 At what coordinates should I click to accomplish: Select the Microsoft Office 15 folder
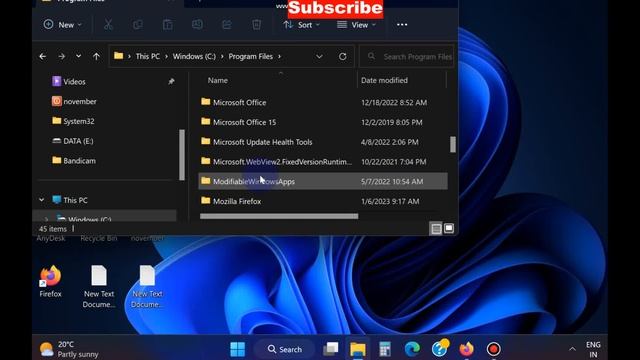(322, 122)
